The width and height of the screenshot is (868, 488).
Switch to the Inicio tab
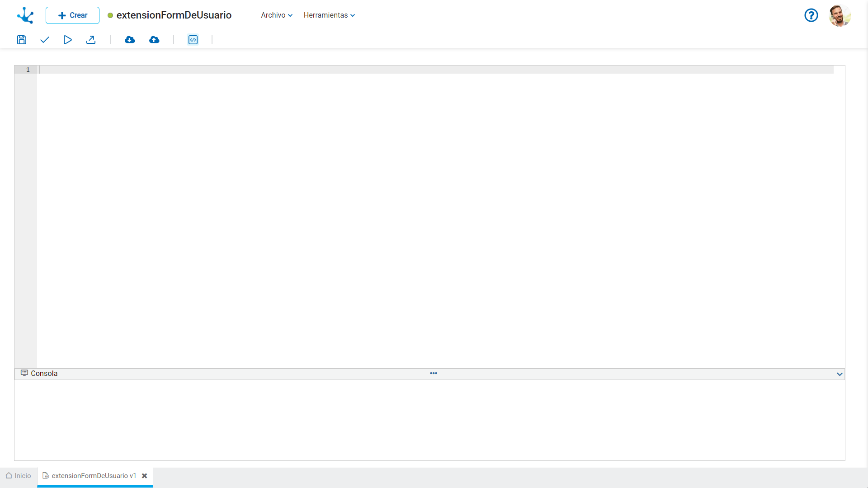pyautogui.click(x=19, y=476)
